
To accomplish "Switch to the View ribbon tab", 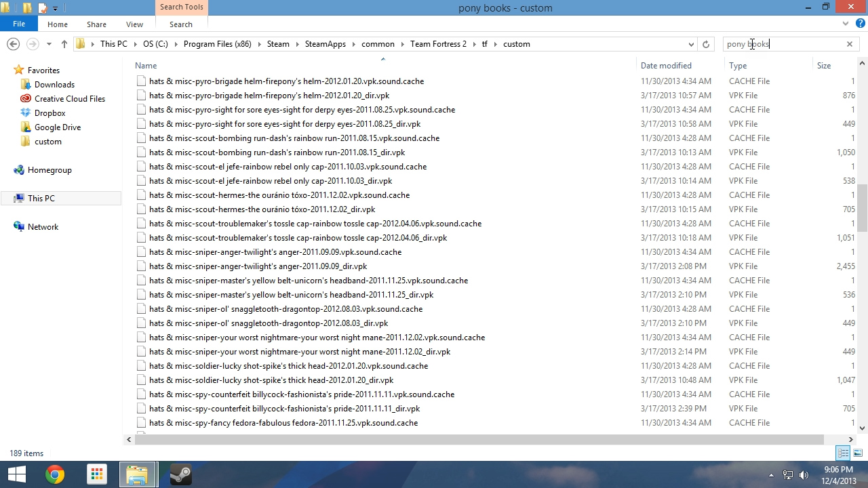I will (x=134, y=24).
